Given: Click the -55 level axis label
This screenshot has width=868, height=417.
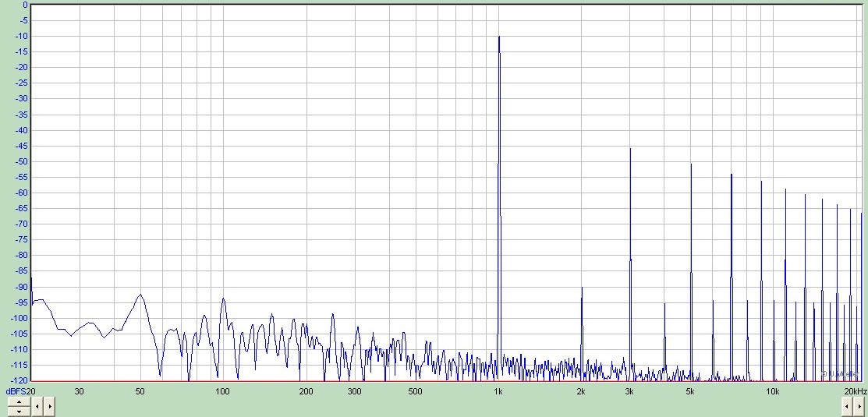Looking at the screenshot, I should point(21,178).
